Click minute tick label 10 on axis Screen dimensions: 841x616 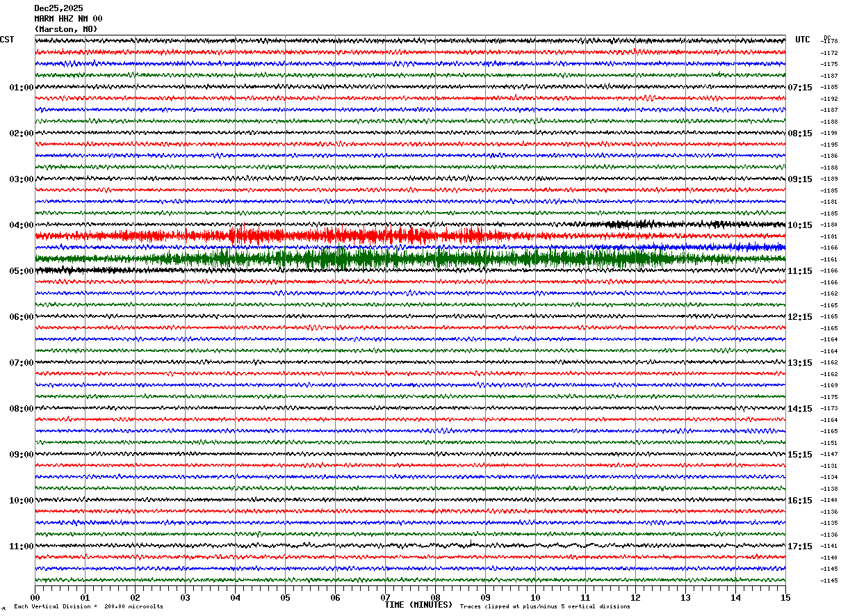535,597
